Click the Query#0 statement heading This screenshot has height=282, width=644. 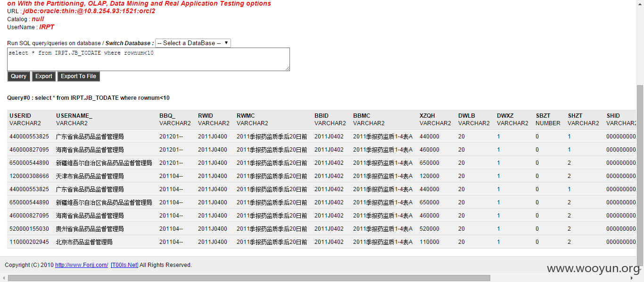[88, 98]
